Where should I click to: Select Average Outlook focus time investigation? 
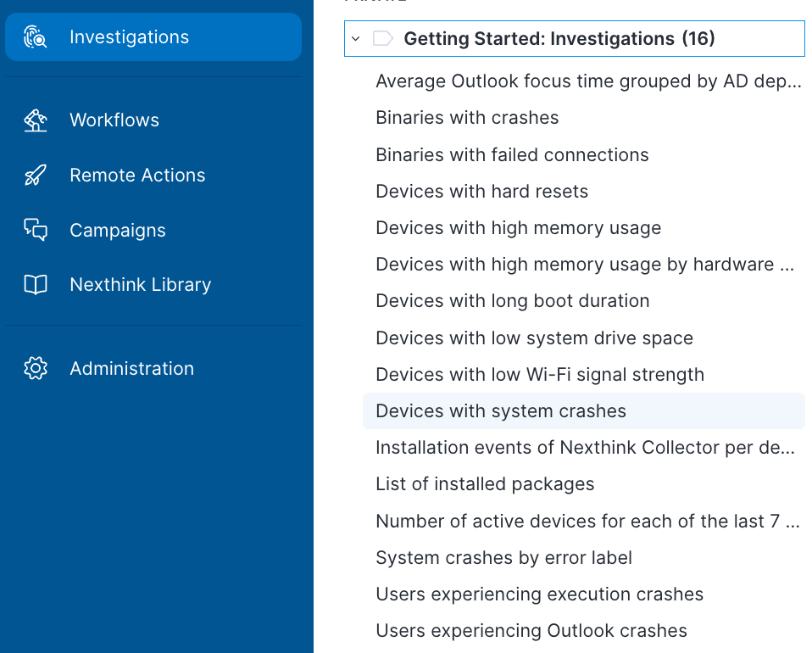(588, 81)
